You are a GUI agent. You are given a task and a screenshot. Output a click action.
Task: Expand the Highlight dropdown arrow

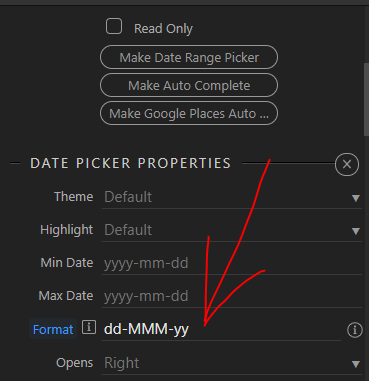coord(356,231)
